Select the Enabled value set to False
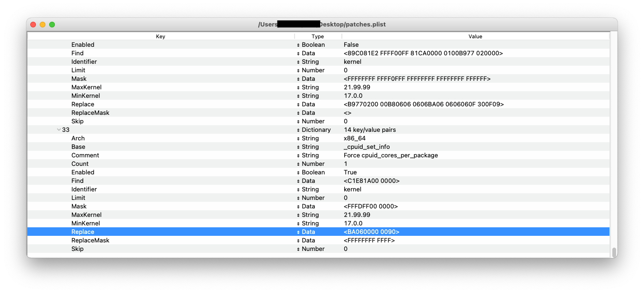 pyautogui.click(x=351, y=45)
